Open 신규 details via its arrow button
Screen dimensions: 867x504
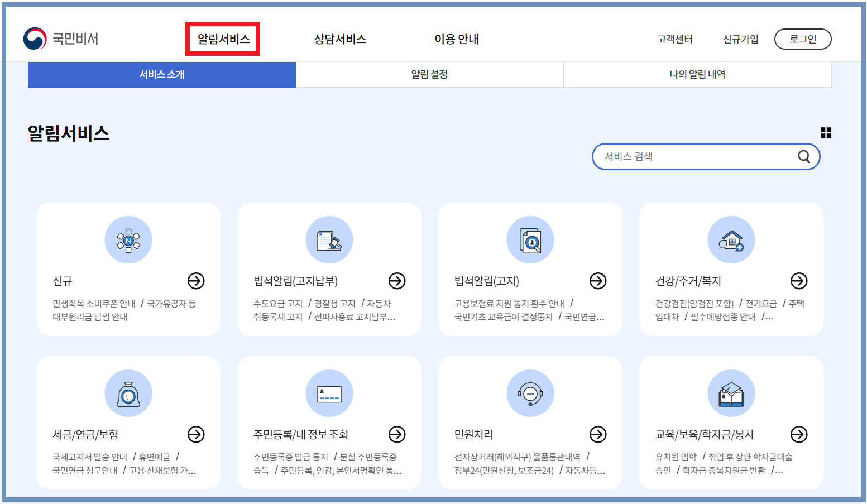tap(196, 281)
